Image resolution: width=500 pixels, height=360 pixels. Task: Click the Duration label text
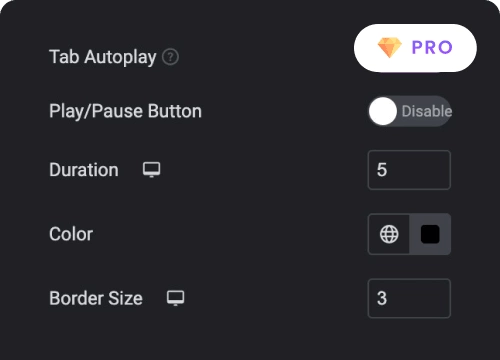tap(84, 170)
